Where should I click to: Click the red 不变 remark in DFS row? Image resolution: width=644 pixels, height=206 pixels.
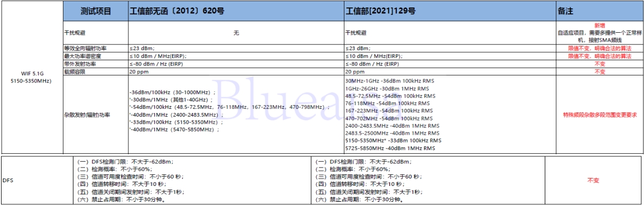(x=593, y=180)
